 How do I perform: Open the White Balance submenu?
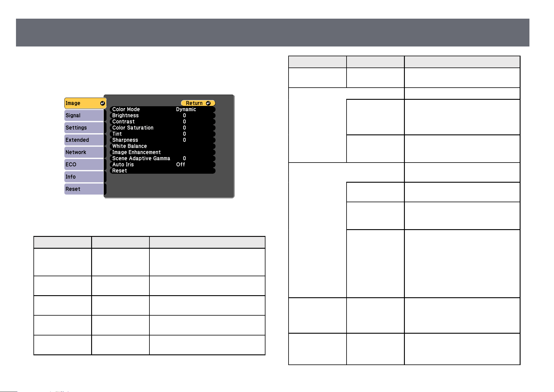[162, 146]
